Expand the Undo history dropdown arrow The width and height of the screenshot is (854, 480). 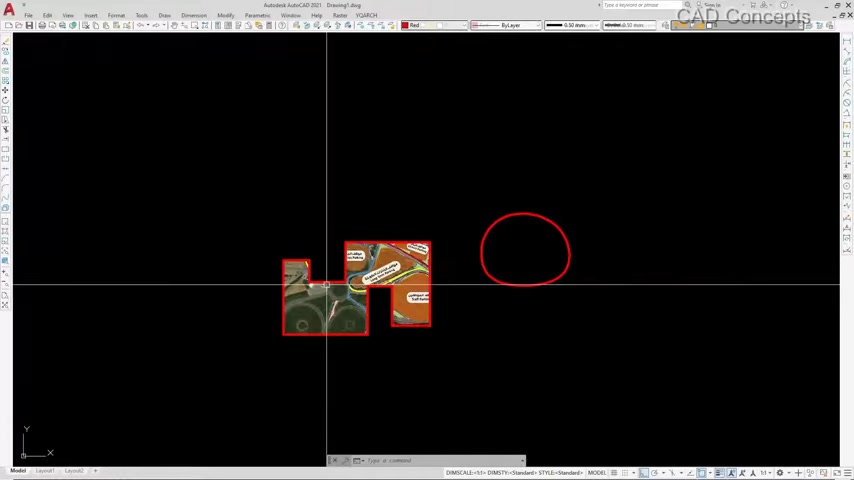coord(147,26)
